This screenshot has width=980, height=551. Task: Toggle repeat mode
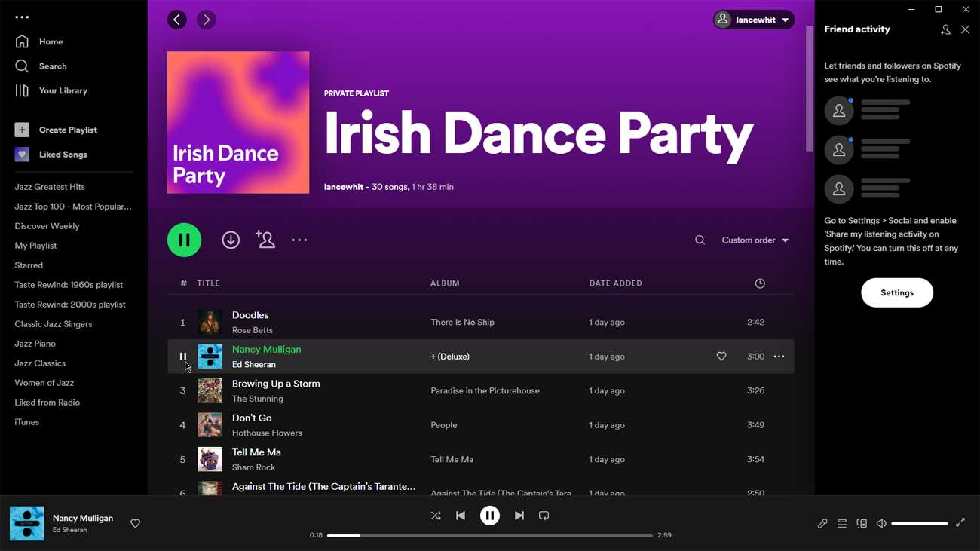point(544,516)
